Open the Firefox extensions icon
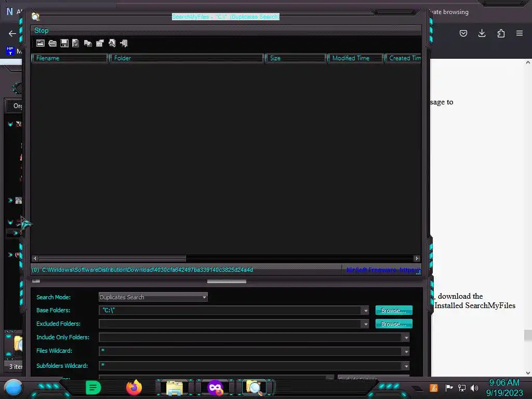This screenshot has height=399, width=532. [x=501, y=33]
